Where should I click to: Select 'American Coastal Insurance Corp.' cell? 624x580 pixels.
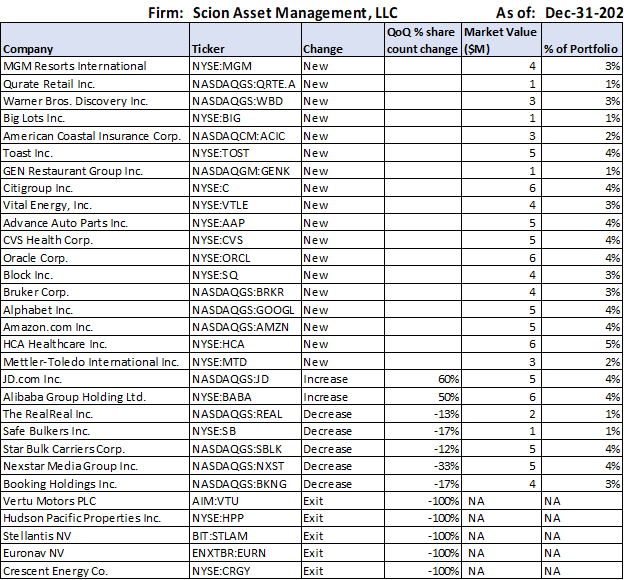point(95,136)
